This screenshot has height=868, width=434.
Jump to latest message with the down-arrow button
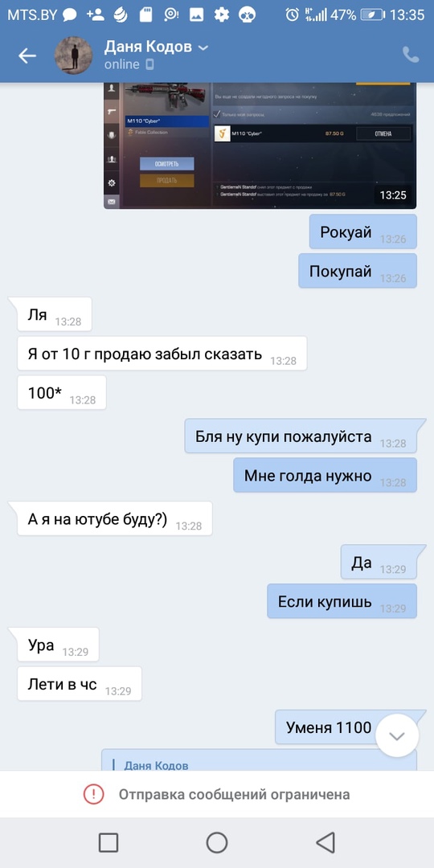coord(397,735)
